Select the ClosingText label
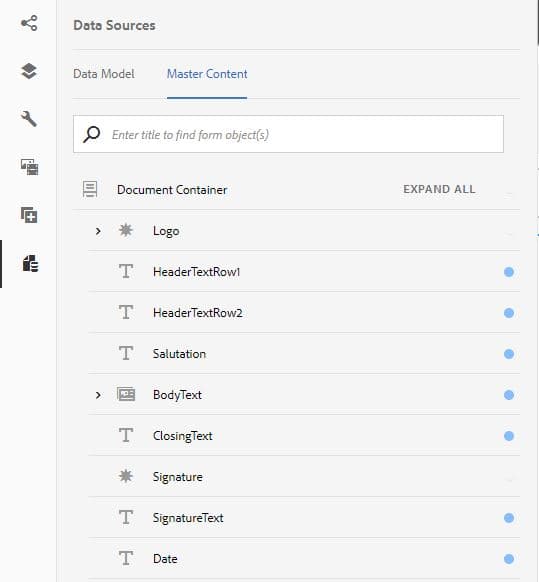 pyautogui.click(x=183, y=436)
